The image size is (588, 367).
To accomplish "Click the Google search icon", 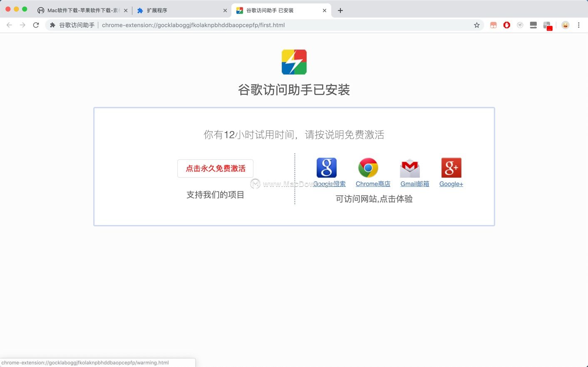I will click(327, 168).
